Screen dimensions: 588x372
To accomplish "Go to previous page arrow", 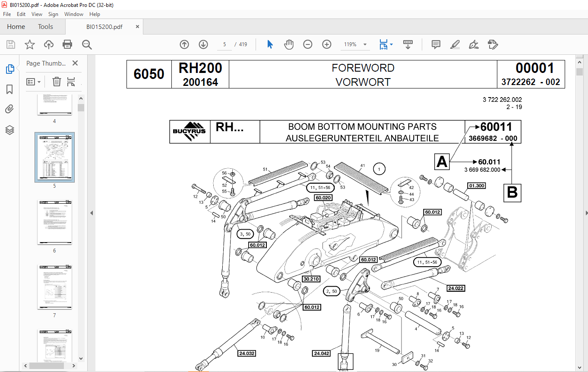I will click(x=184, y=44).
